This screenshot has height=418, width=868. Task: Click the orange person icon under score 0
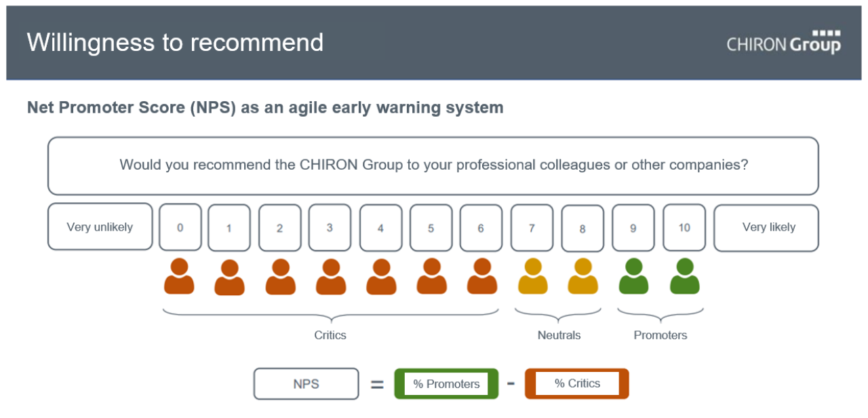tap(179, 276)
